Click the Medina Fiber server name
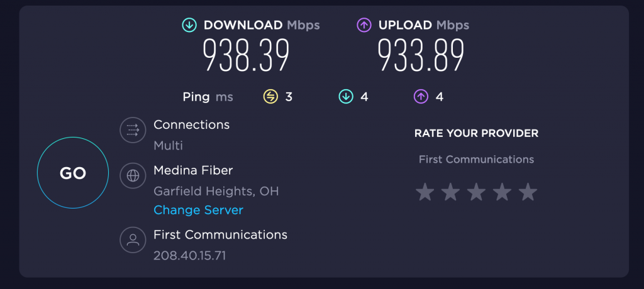The height and width of the screenshot is (289, 644). pyautogui.click(x=193, y=170)
